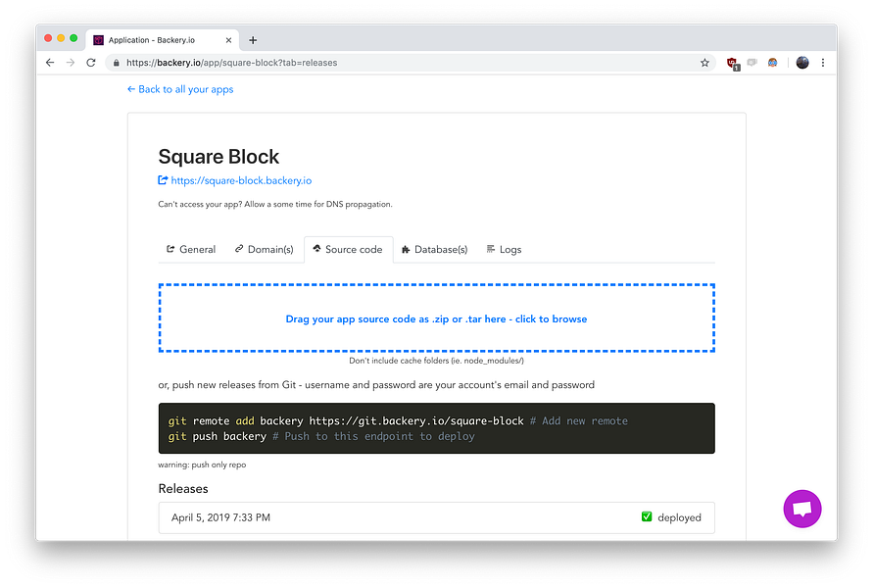Viewport: 873px width, 588px height.
Task: Select the April 5, 2019 7:33 PM release
Action: click(437, 517)
